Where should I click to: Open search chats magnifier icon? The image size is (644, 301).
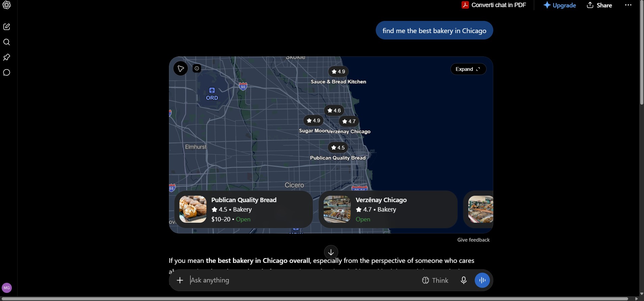pyautogui.click(x=6, y=42)
